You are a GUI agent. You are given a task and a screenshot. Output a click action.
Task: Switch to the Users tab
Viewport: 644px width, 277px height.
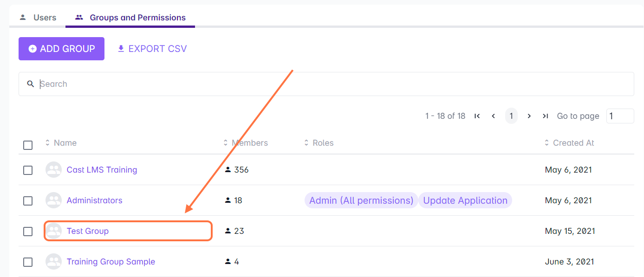point(38,18)
